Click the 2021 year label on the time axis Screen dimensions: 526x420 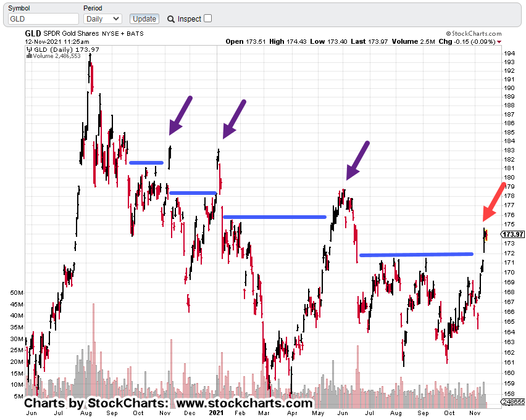coord(217,413)
